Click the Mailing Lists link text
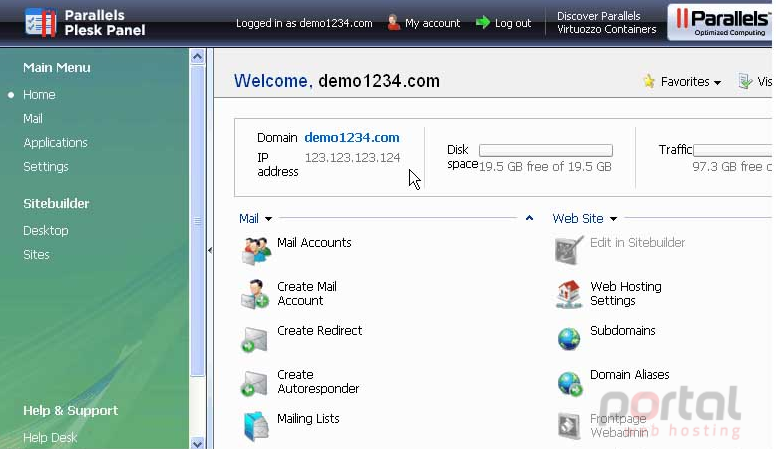Screen dimensions: 776x450 click(x=308, y=419)
